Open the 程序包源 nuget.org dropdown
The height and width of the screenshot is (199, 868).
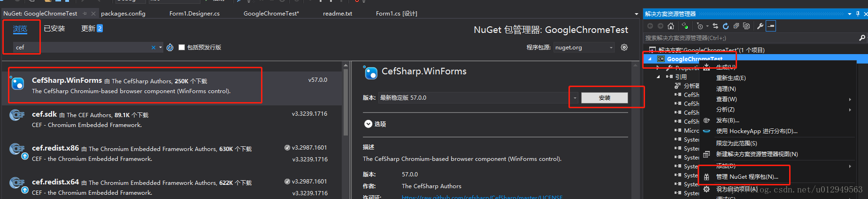pos(584,47)
